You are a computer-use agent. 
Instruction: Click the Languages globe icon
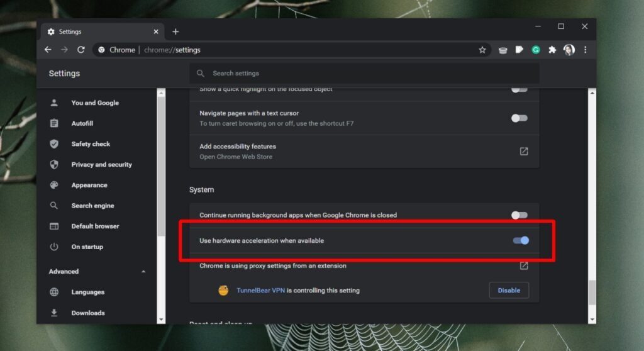(x=54, y=292)
